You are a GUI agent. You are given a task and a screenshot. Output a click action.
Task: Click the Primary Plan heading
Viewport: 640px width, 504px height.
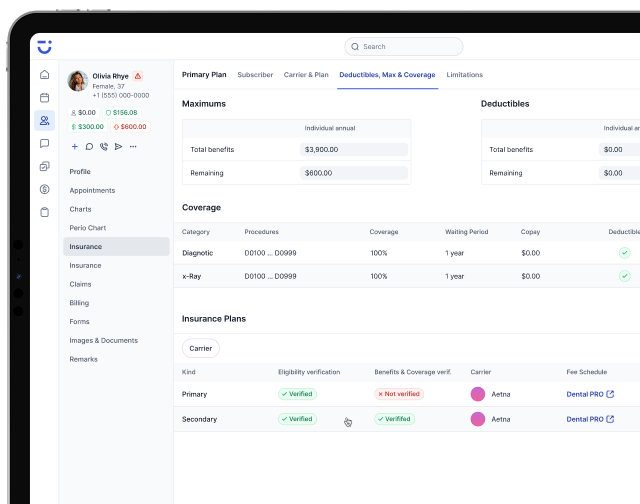click(204, 75)
